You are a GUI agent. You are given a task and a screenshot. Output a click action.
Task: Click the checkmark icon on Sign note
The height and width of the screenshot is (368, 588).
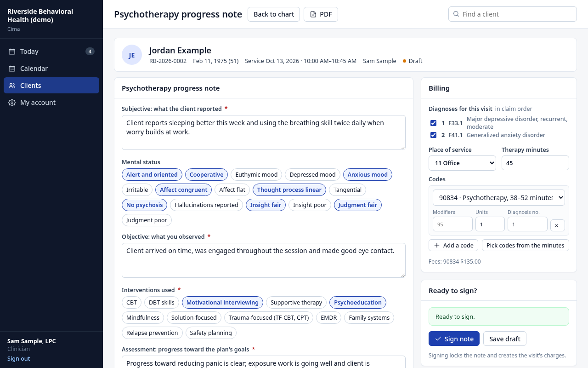pyautogui.click(x=438, y=339)
